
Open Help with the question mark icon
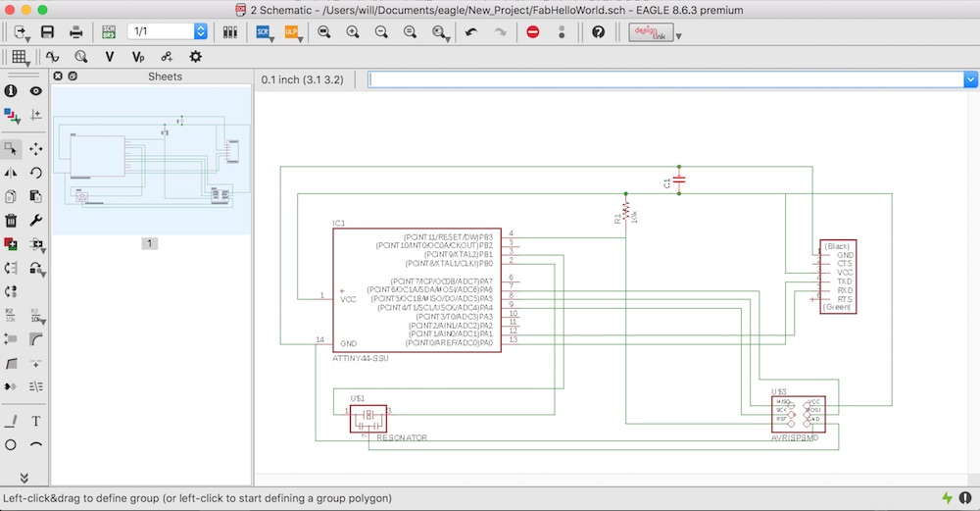(599, 32)
